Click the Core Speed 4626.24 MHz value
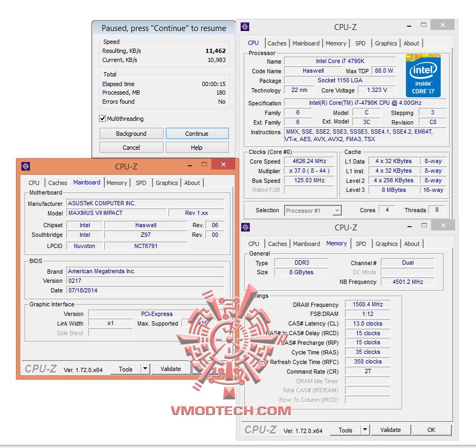476x448 pixels. pos(309,161)
